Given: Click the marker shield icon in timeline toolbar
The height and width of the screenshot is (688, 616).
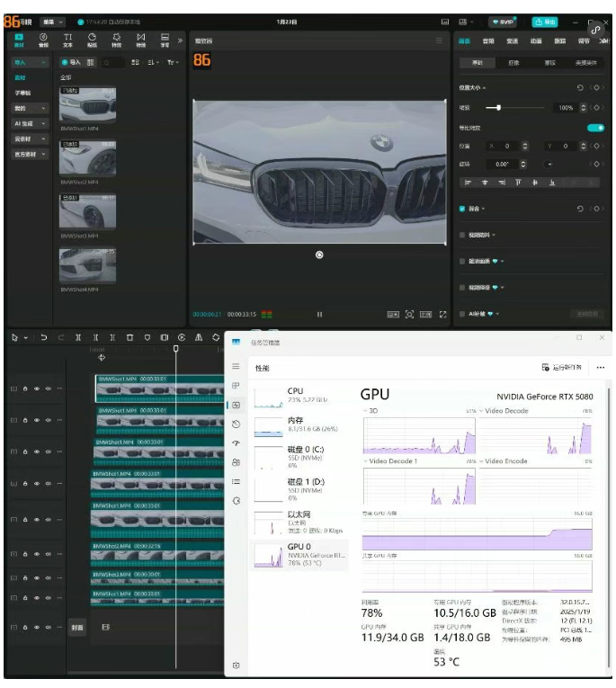Looking at the screenshot, I should (147, 337).
